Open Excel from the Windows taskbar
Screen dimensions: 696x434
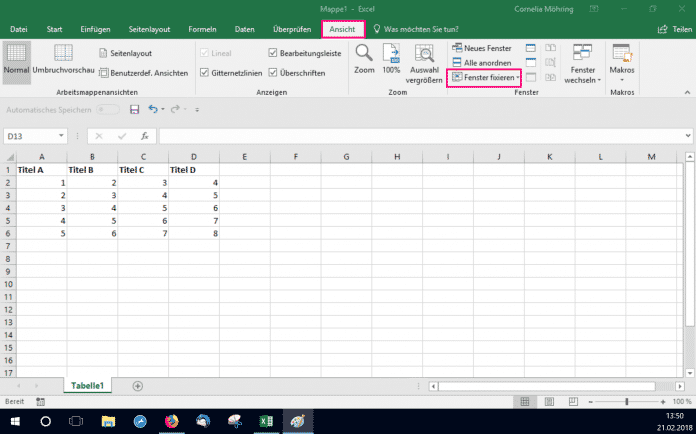267,421
